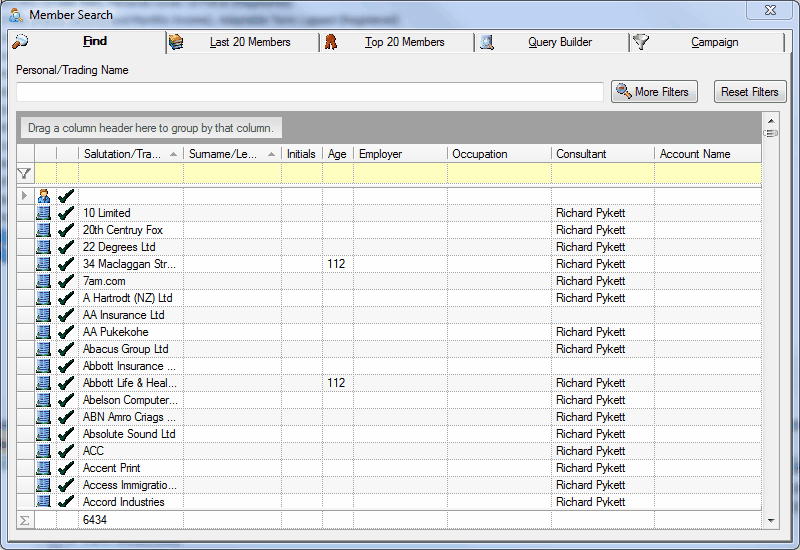
Task: Click the scrollbar up arrow
Action: tap(771, 121)
